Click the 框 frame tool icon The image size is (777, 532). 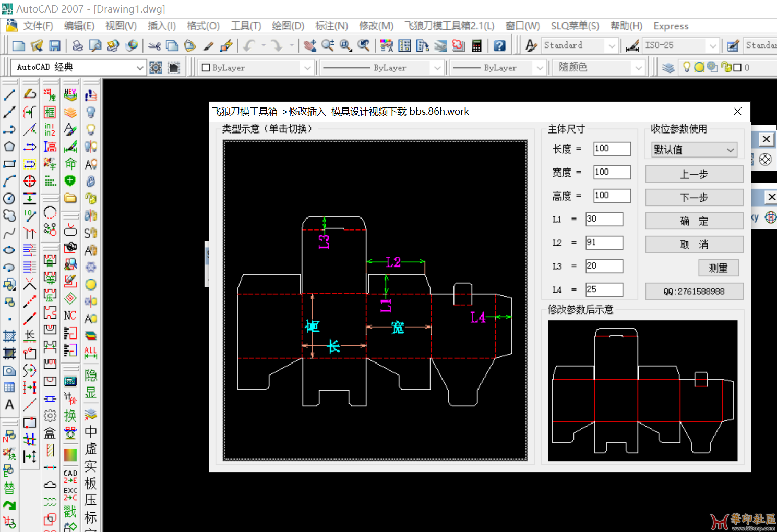point(50,112)
